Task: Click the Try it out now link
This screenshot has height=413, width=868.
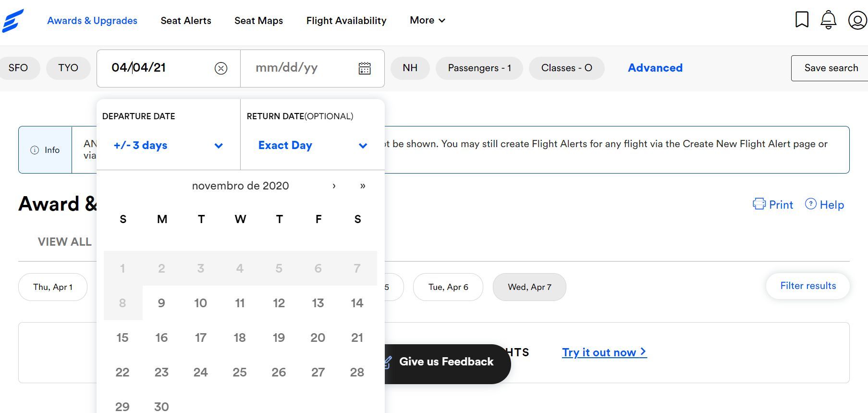Action: (604, 352)
